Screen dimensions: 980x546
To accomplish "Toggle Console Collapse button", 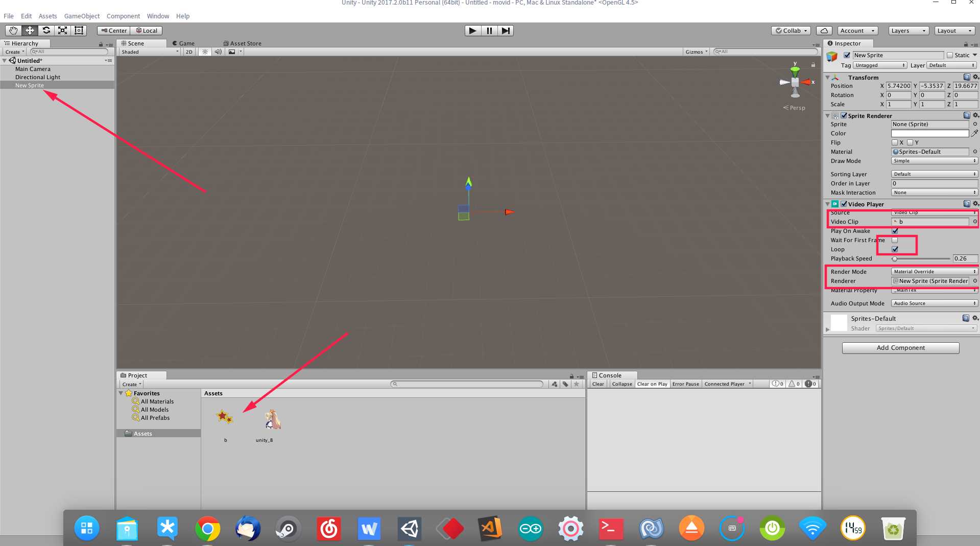I will coord(622,384).
